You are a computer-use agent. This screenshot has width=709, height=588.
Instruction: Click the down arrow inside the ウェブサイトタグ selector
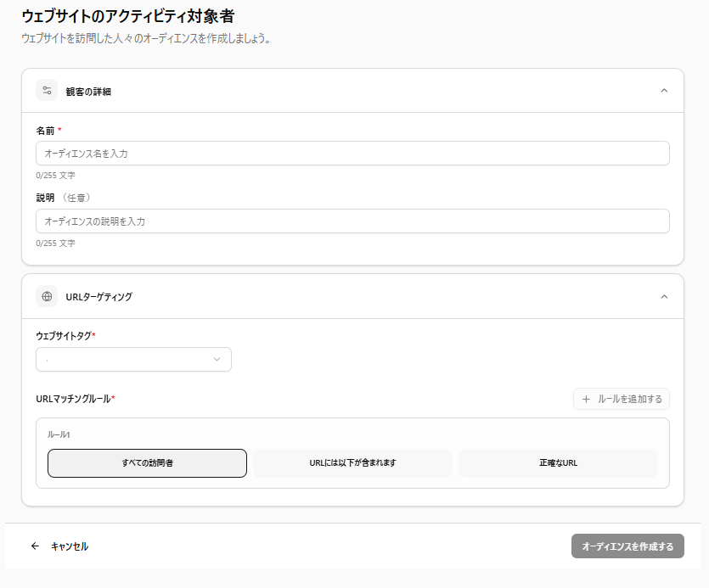(217, 360)
